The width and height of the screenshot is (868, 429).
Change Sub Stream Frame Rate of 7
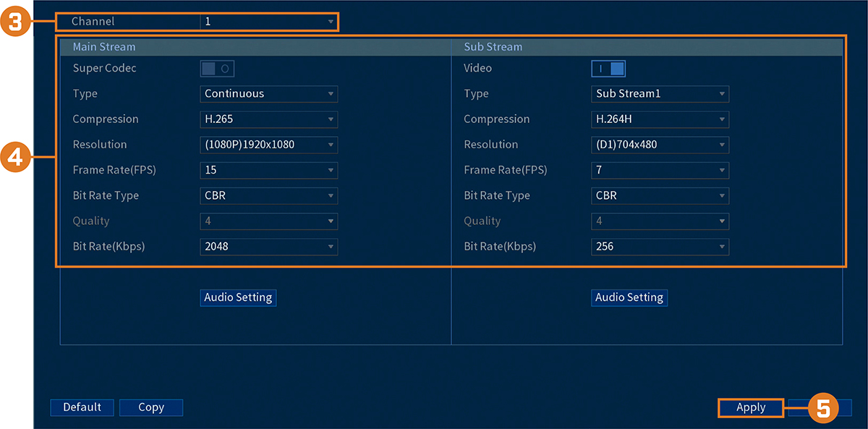[x=660, y=170]
